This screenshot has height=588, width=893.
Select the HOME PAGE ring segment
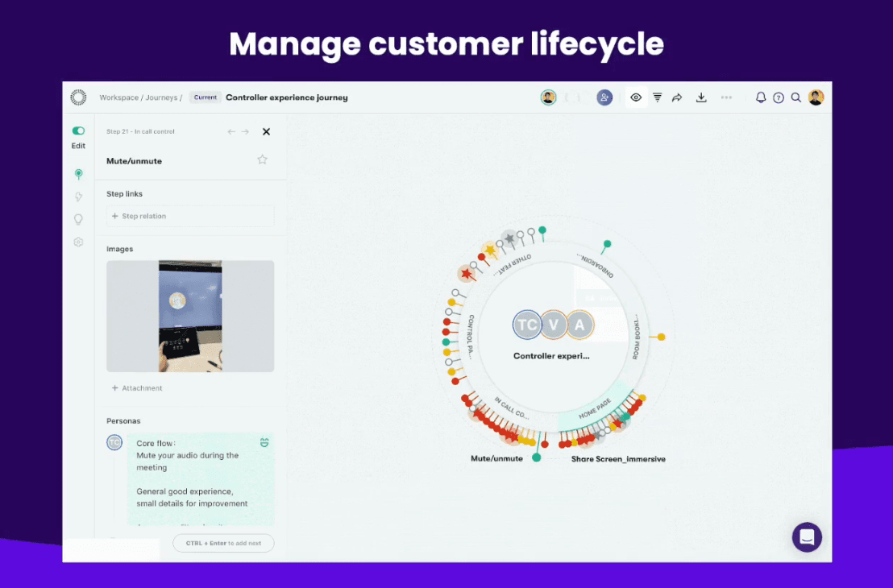click(595, 408)
